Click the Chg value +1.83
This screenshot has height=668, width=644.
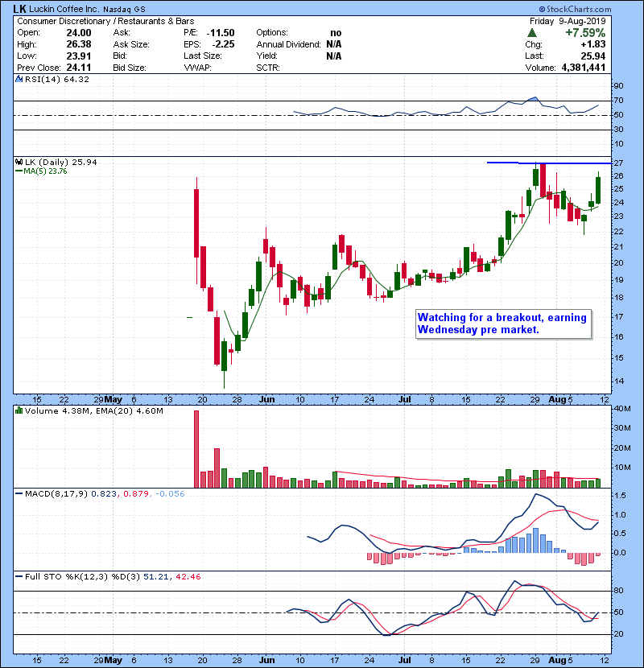(x=592, y=44)
